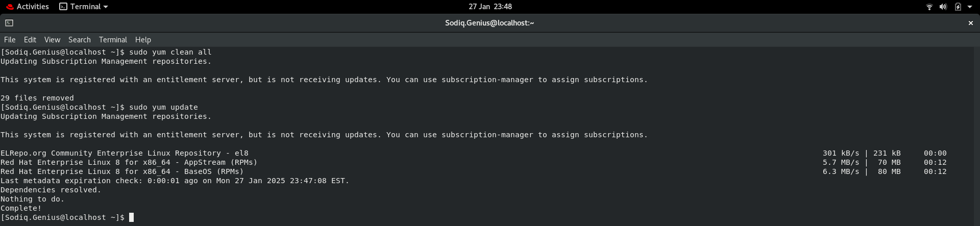
Task: Expand the Terminal app menu arrow
Action: point(106,7)
